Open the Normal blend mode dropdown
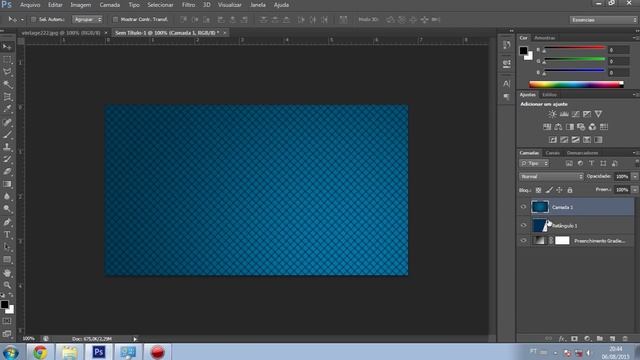The image size is (640, 360). 551,177
